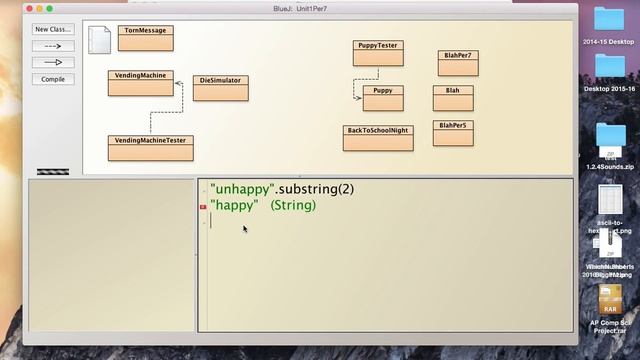
Task: Open the Desktop 2015-16 folder
Action: pos(609,73)
